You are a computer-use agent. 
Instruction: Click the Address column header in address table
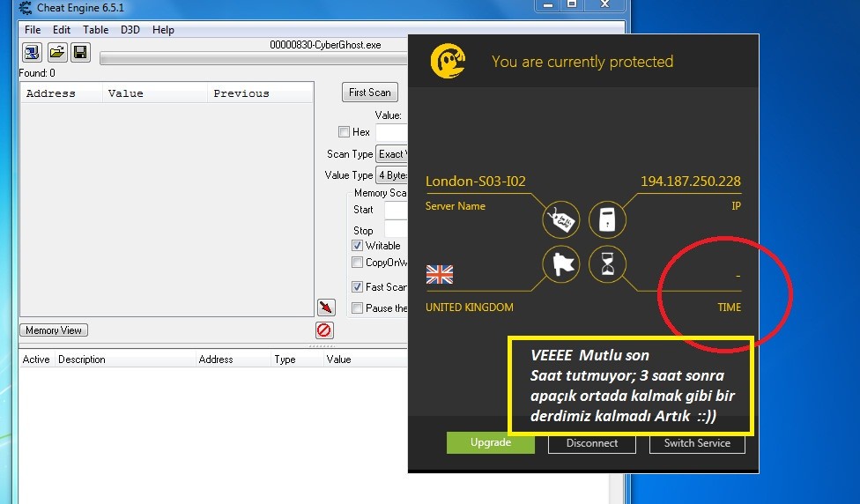[233, 359]
